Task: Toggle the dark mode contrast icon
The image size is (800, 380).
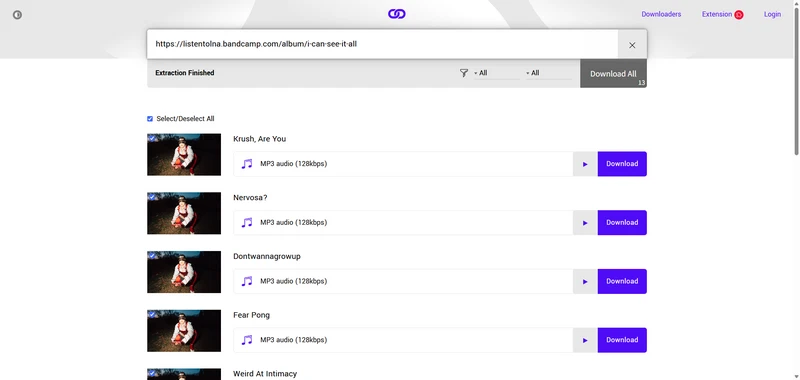Action: pyautogui.click(x=17, y=15)
